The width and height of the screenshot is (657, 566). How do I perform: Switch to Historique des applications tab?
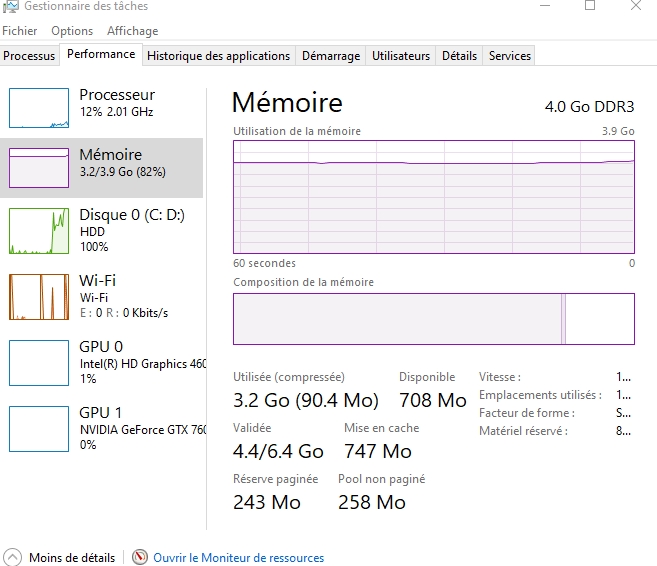[218, 56]
